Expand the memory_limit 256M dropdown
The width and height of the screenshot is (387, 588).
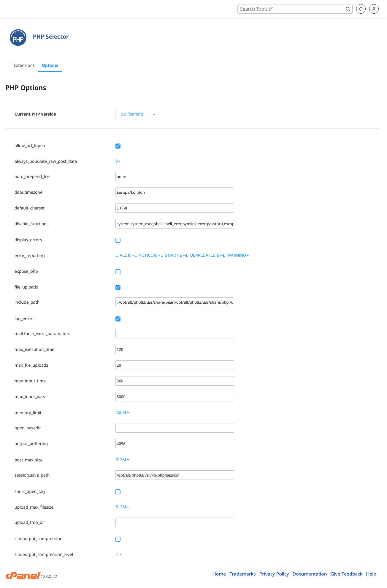coord(122,412)
